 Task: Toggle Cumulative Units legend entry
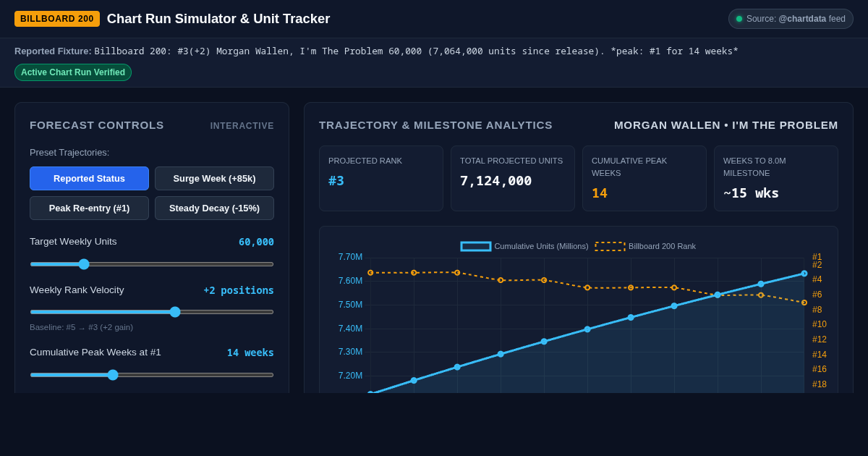pyautogui.click(x=524, y=246)
